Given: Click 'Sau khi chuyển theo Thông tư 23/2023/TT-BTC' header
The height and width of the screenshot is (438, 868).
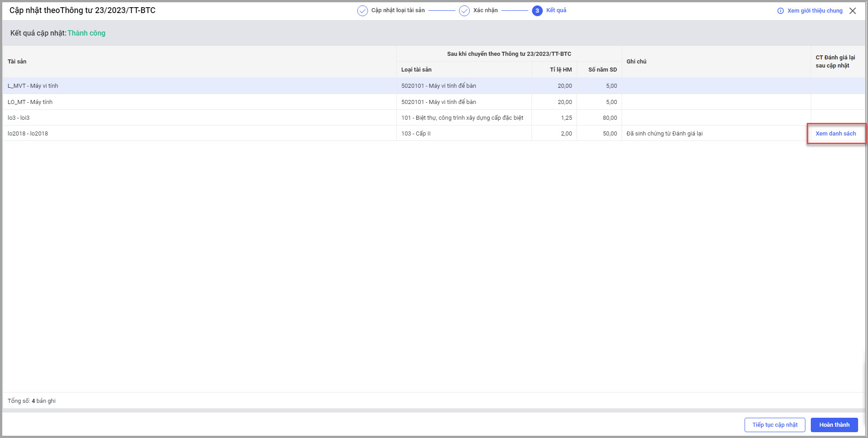Looking at the screenshot, I should click(x=509, y=54).
